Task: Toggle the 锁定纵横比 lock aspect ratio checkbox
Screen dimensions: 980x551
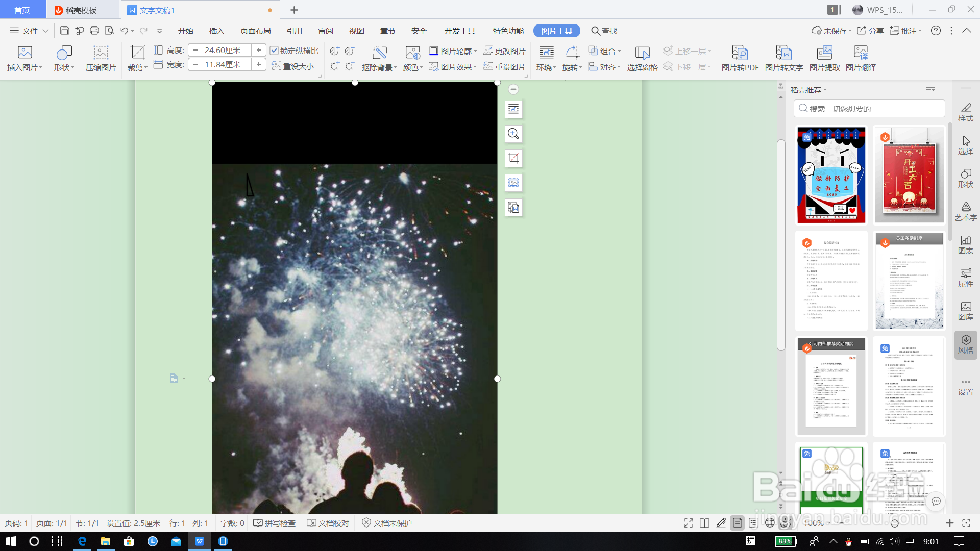Action: 274,51
